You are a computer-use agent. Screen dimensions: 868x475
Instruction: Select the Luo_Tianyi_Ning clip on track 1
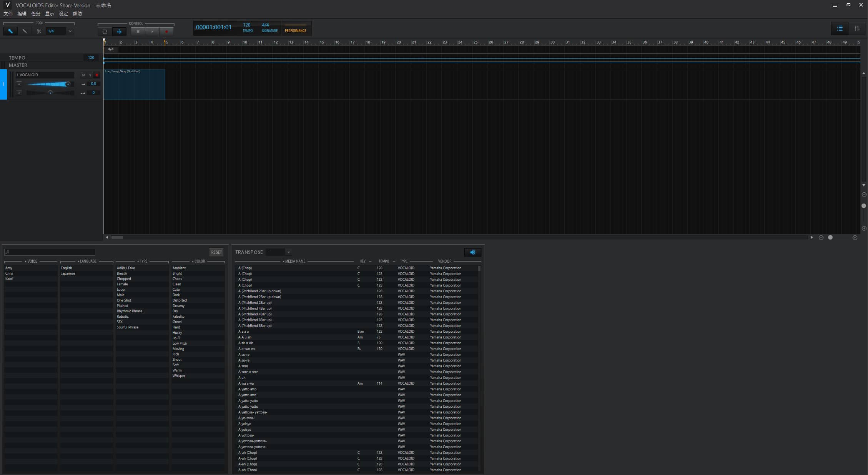tap(135, 85)
